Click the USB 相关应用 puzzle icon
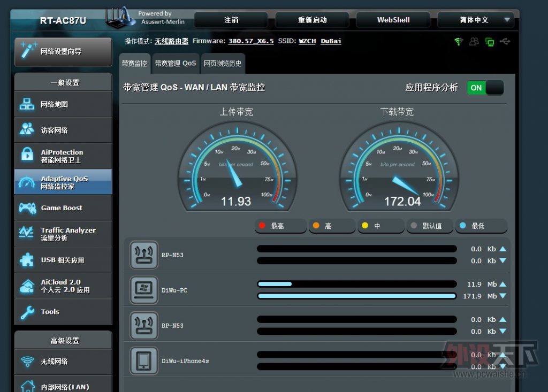The height and width of the screenshot is (392, 548). (27, 260)
